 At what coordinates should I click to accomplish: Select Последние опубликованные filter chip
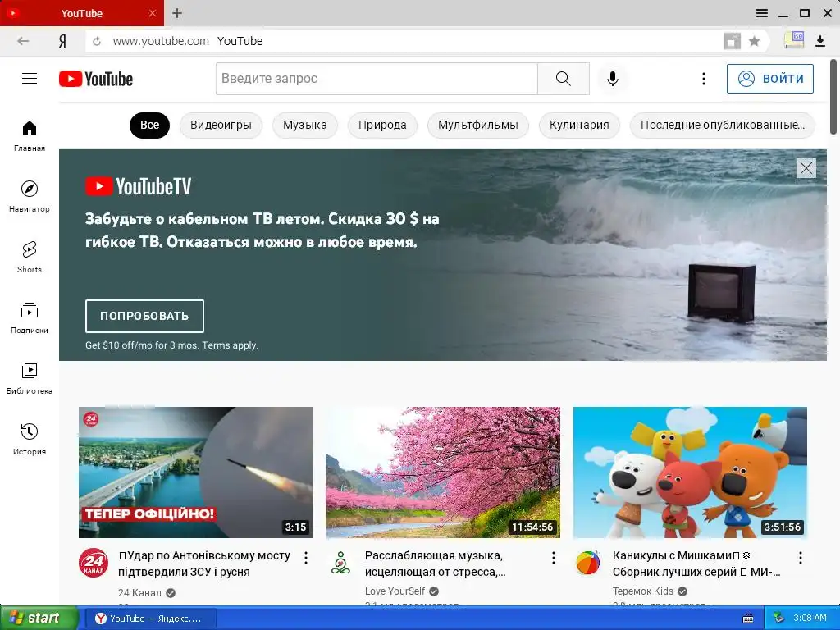click(x=722, y=126)
